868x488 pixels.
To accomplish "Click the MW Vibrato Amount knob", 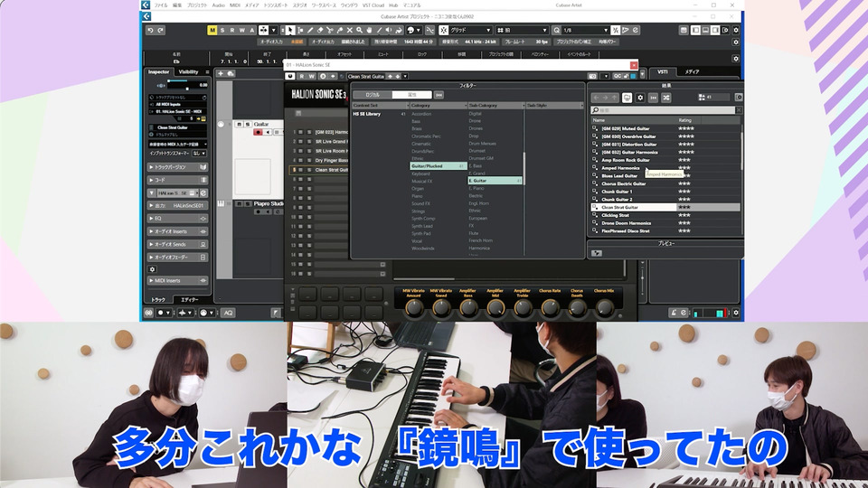I will click(x=414, y=307).
